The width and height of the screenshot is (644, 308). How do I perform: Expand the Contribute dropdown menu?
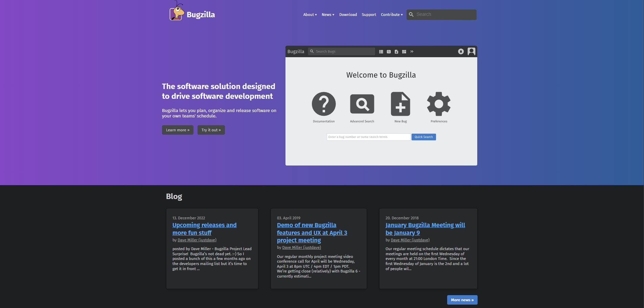tap(392, 15)
